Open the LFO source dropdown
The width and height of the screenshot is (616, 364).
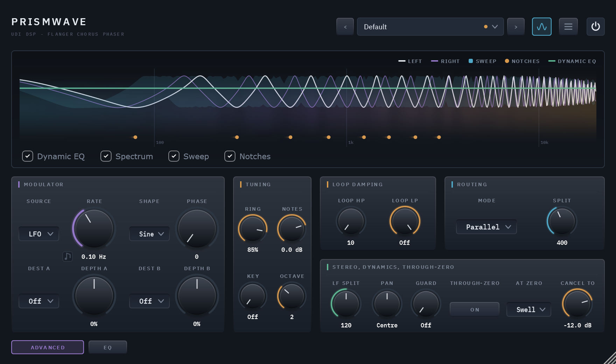pyautogui.click(x=39, y=234)
